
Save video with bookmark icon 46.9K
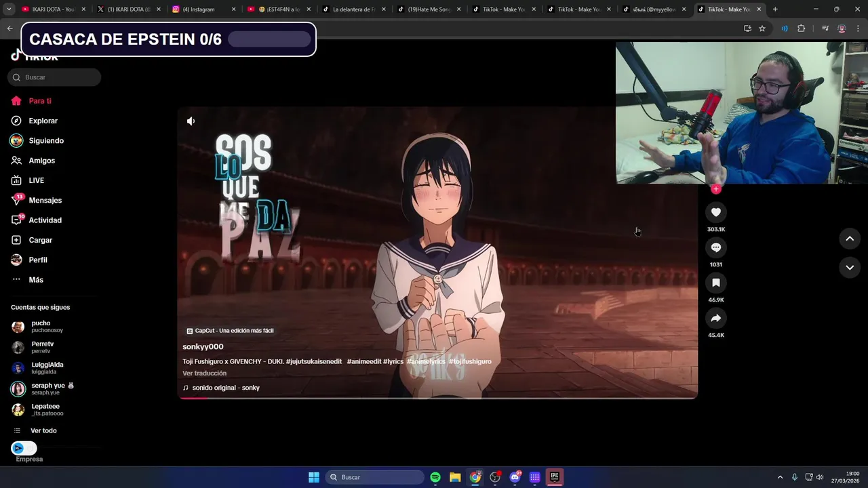(715, 283)
